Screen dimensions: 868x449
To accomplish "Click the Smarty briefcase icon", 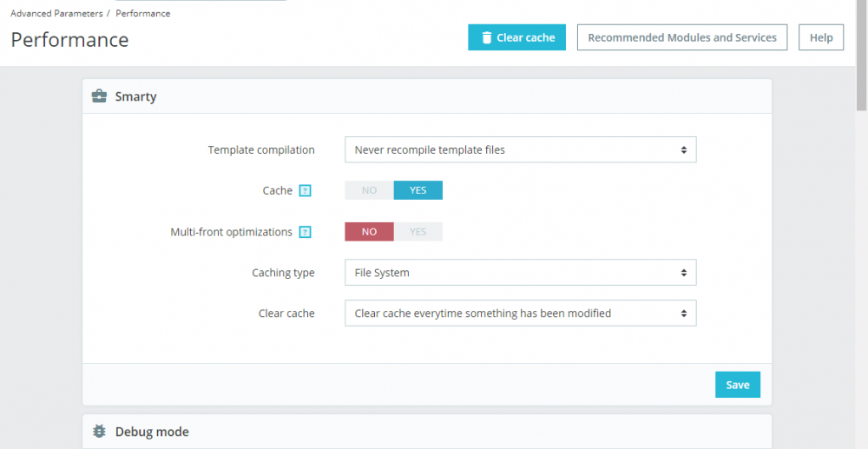I will tap(99, 96).
